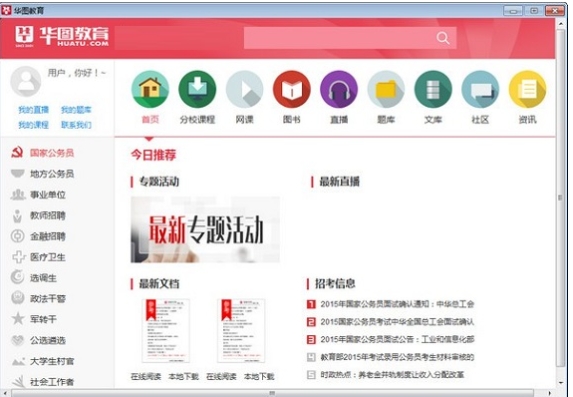The image size is (573, 397).
Task: Click the icon beside 事业单位
Action: [18, 194]
